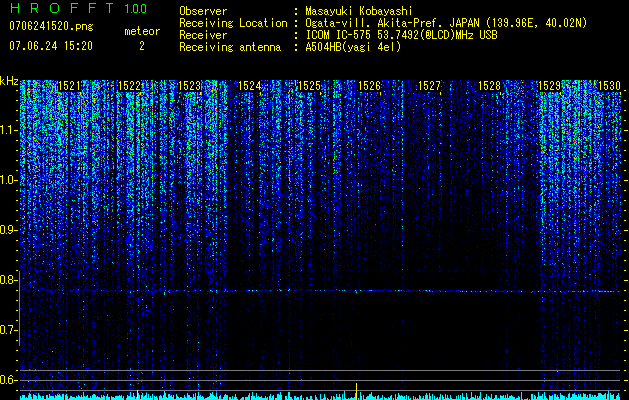The height and width of the screenshot is (400, 629).
Task: Click time marker 1522
Action: coord(130,85)
